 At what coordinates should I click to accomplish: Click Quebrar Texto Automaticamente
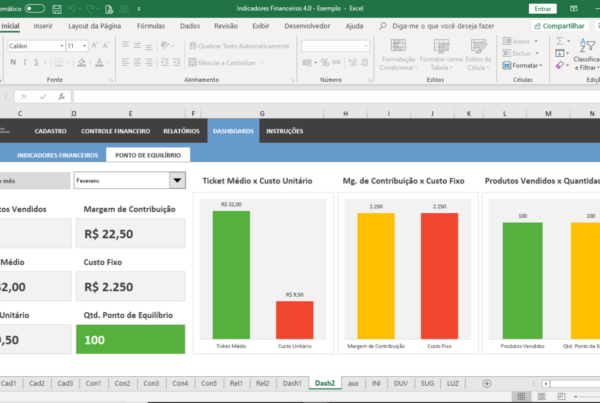tap(239, 46)
